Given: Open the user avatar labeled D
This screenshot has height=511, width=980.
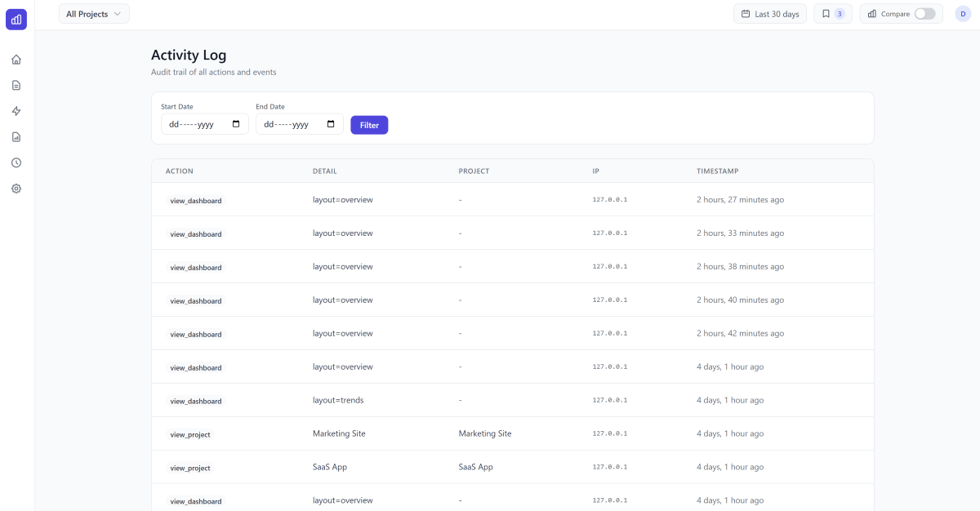Looking at the screenshot, I should tap(963, 14).
